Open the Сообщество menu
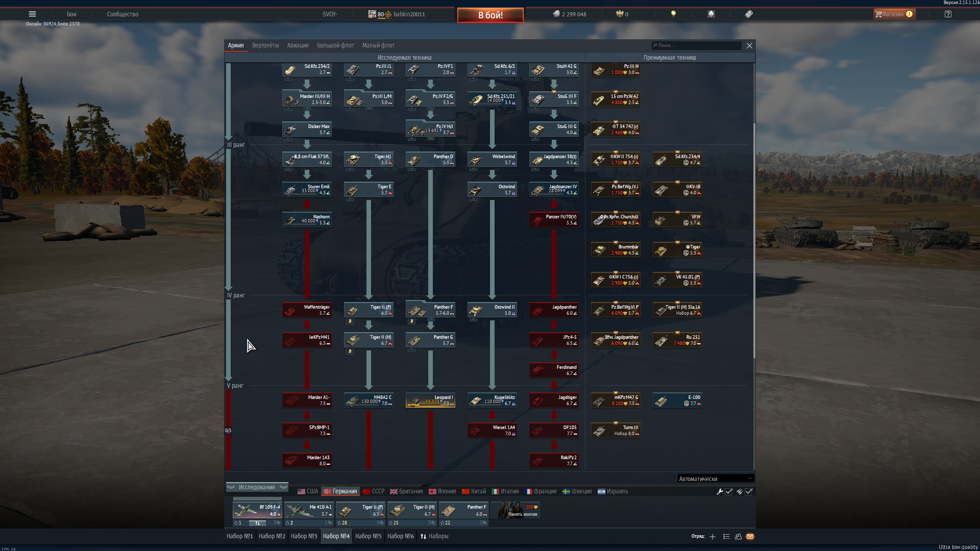 [122, 14]
